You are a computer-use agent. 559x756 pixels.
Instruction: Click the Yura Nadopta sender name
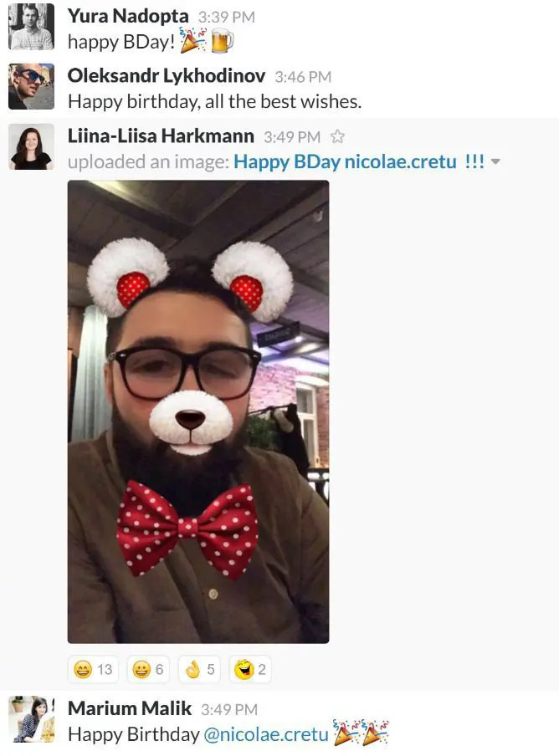click(x=128, y=17)
